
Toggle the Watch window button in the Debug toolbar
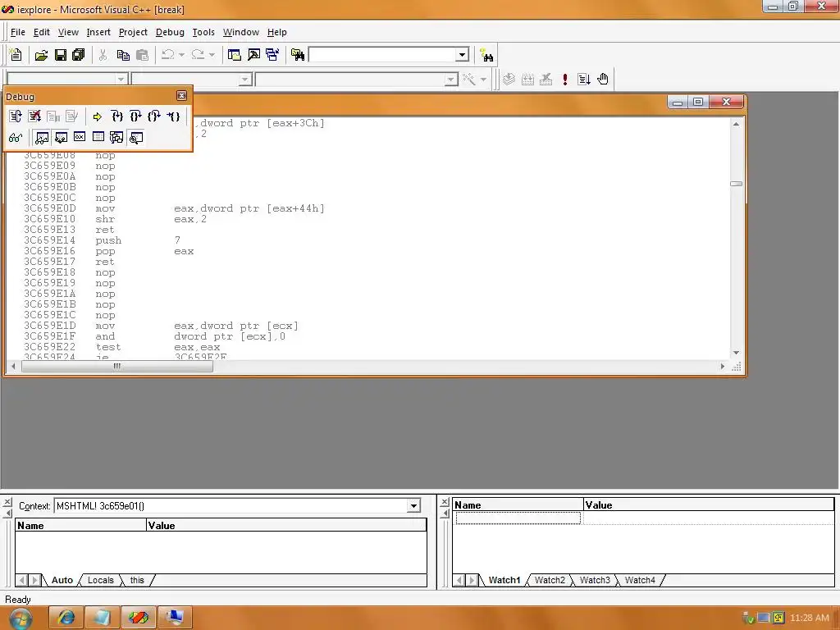tap(42, 138)
